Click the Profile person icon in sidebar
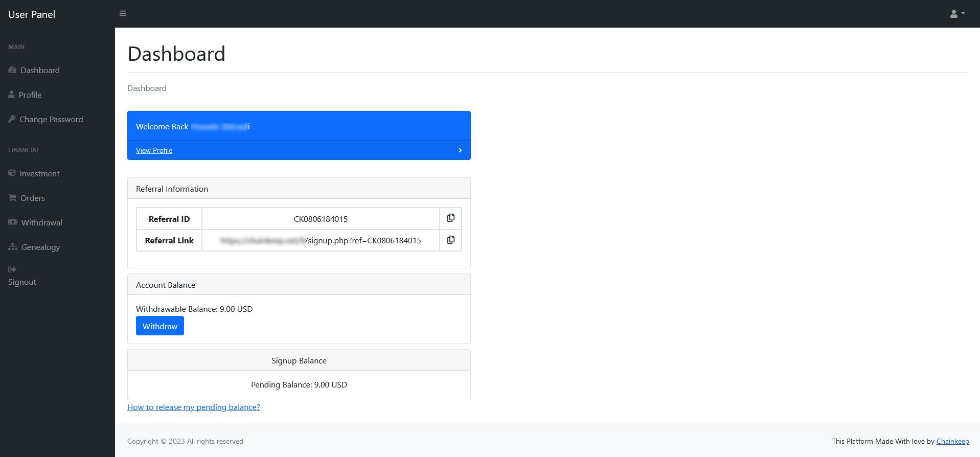The image size is (980, 457). (11, 95)
